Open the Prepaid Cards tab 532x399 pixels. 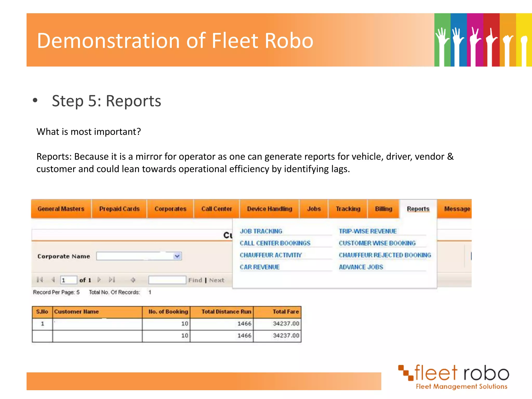(119, 209)
